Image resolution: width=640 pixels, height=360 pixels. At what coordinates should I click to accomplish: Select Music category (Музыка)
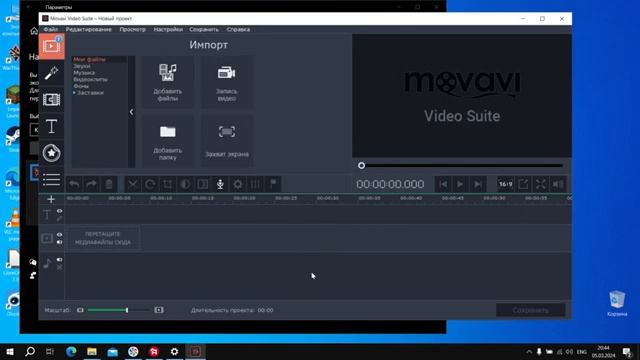pyautogui.click(x=84, y=73)
